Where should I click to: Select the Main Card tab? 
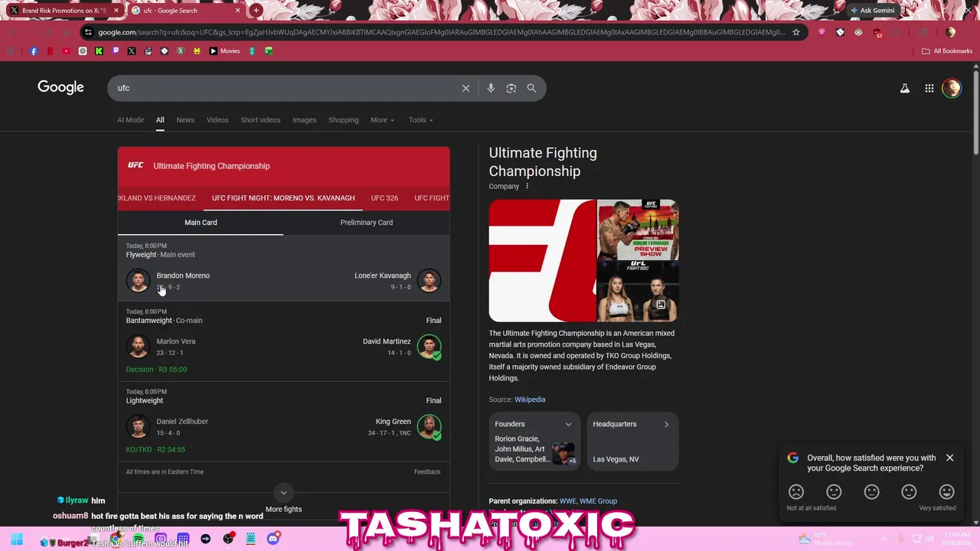tap(201, 223)
